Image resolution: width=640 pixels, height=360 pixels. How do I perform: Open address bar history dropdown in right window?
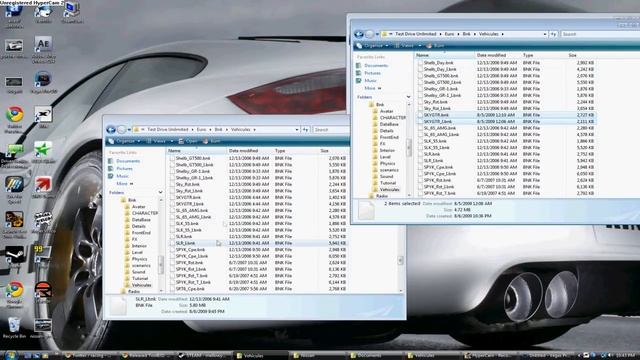pyautogui.click(x=545, y=34)
